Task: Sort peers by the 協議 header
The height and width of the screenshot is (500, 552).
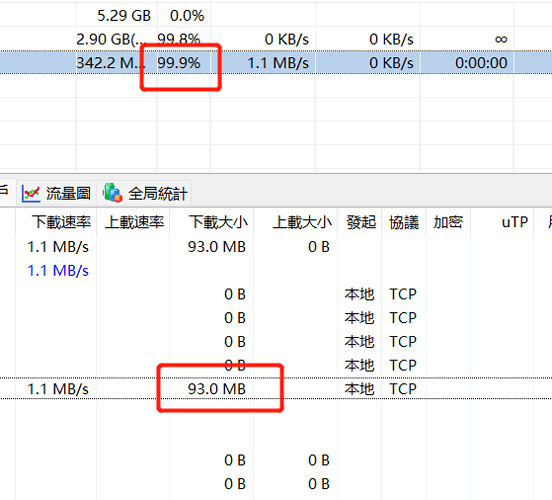Action: click(x=404, y=222)
